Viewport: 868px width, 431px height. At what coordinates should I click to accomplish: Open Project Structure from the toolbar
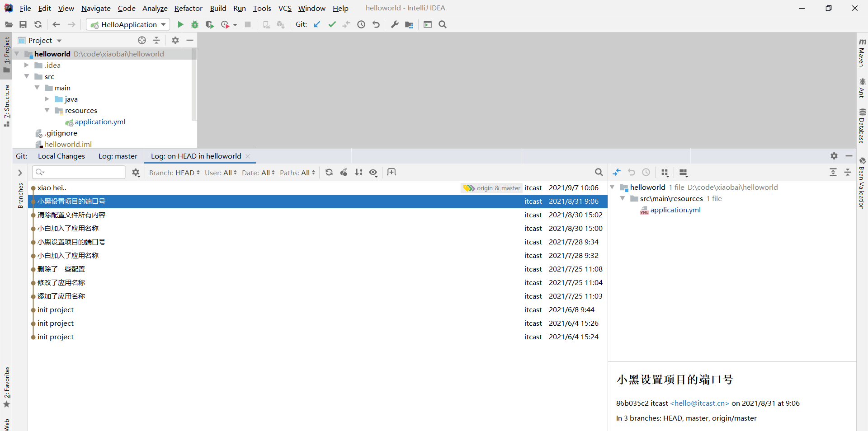pos(409,24)
